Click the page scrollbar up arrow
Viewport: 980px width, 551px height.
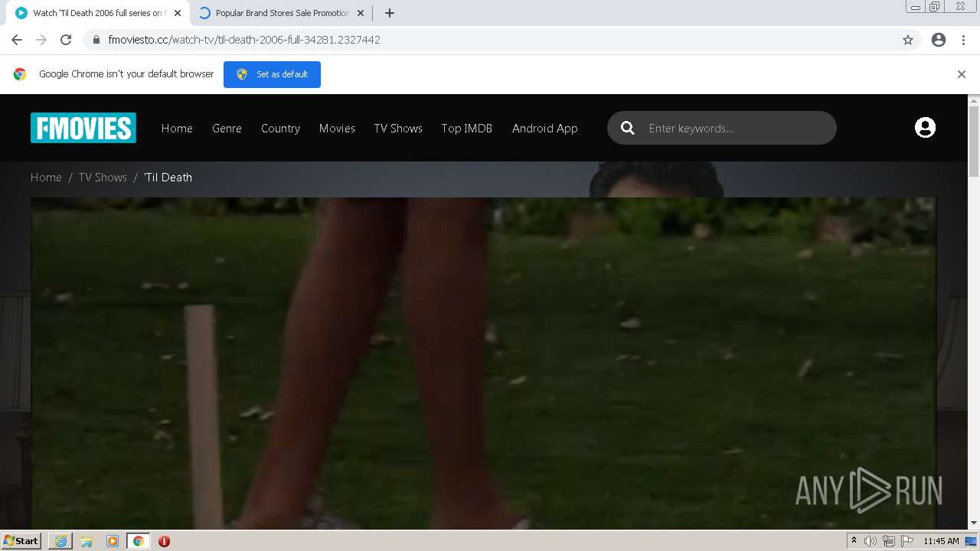coord(974,99)
